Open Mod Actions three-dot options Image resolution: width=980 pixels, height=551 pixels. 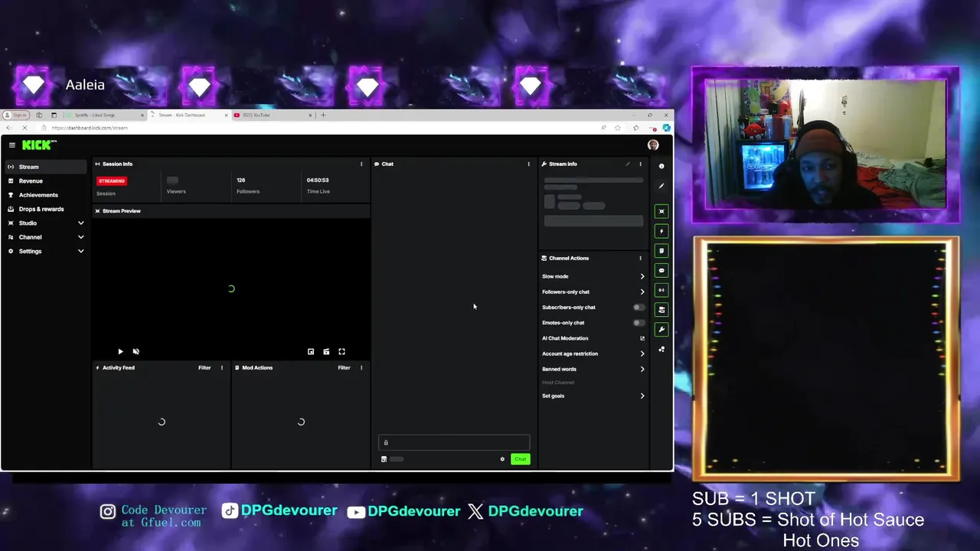pos(361,367)
